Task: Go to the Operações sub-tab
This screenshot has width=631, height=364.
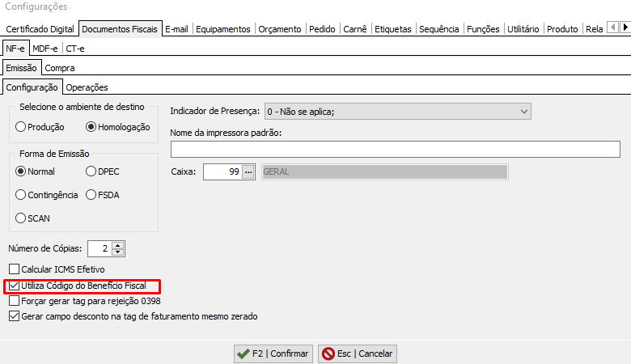Action: point(87,87)
